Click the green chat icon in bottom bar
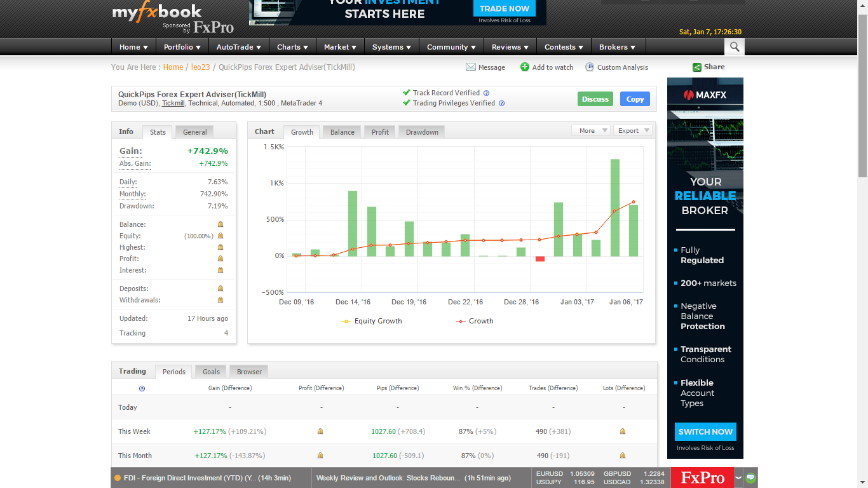Screen dimensions: 868x488 [750, 477]
